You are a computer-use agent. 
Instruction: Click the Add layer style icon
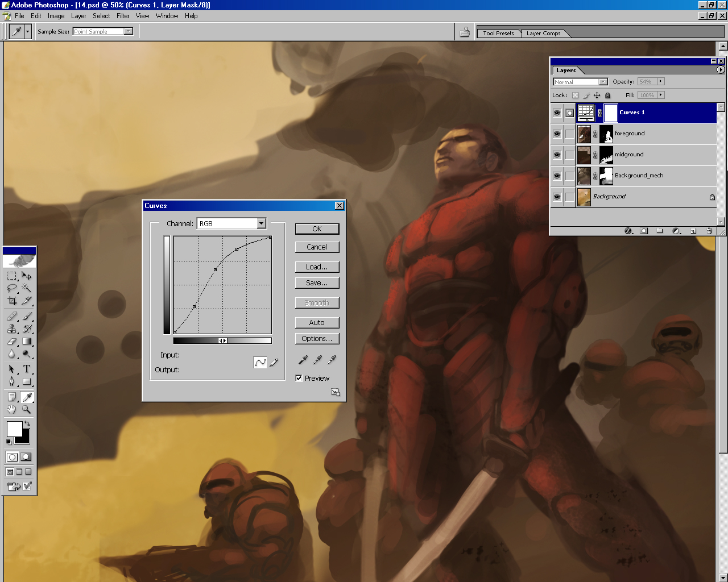628,231
